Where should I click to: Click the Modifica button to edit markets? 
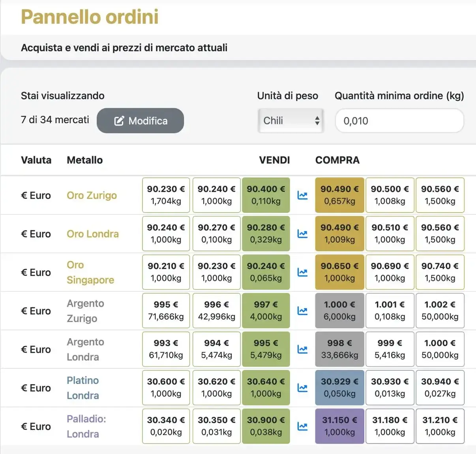tap(140, 121)
